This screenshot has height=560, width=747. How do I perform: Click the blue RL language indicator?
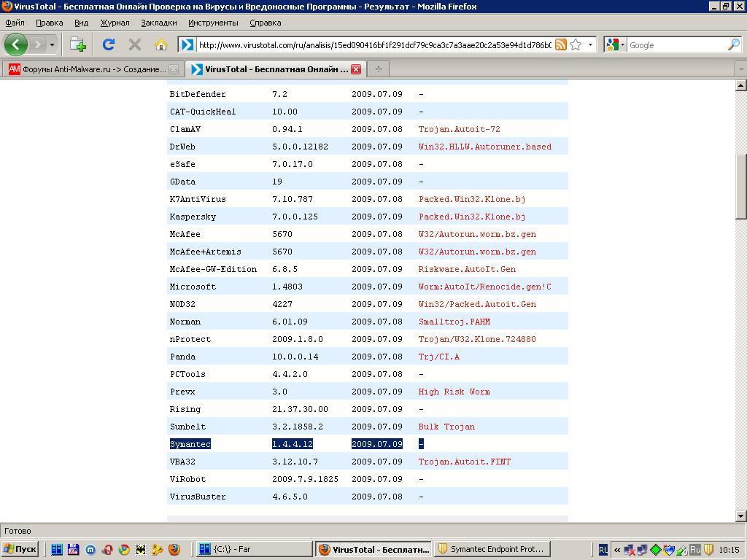(x=603, y=550)
